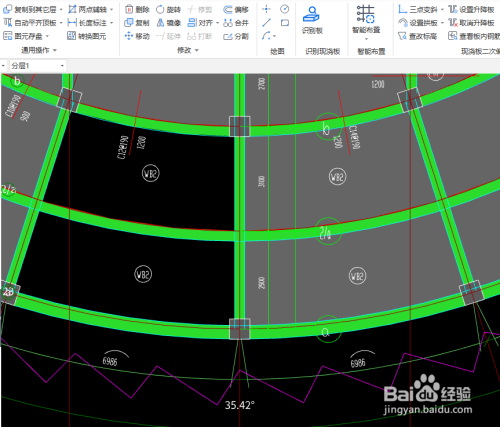Click the left 6986 arc dimension text

click(110, 361)
